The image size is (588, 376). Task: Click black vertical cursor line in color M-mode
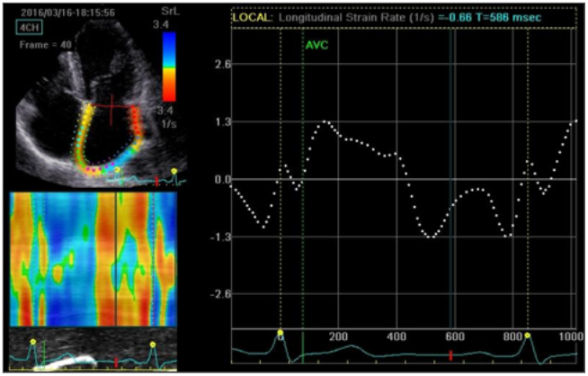coord(116,258)
